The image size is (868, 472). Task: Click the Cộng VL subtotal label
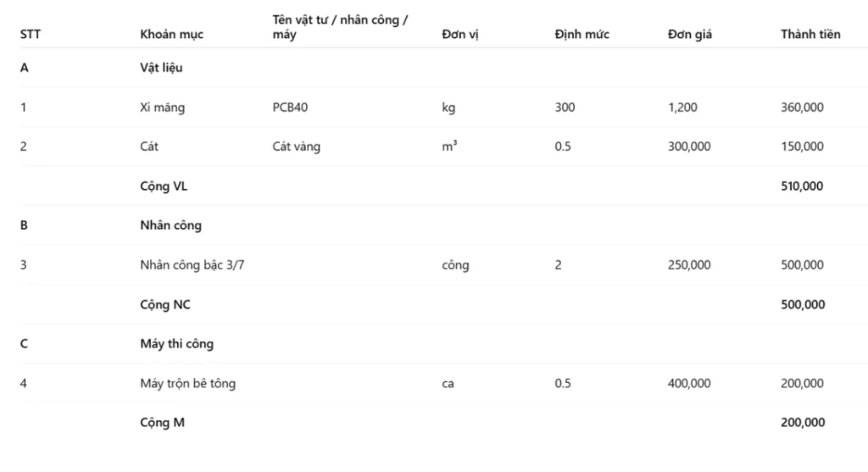point(164,186)
